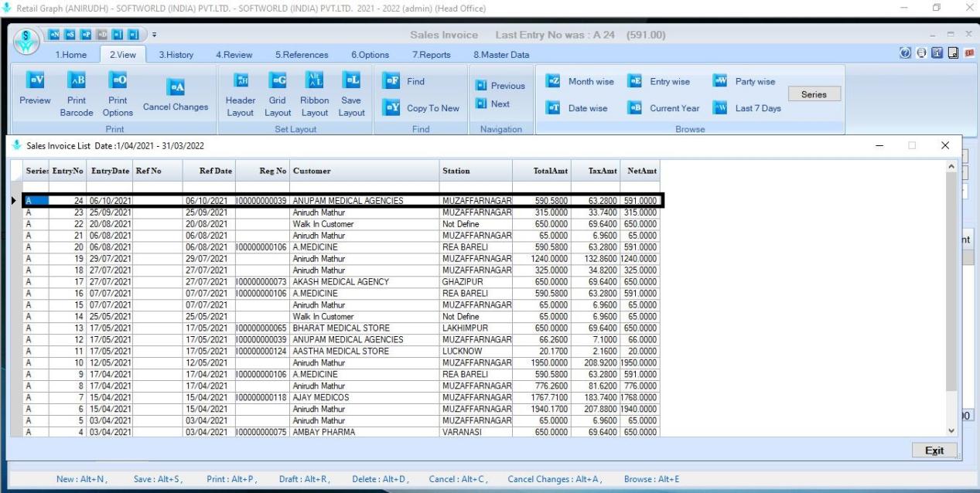Click the Print Barcode icon
Image resolution: width=980 pixels, height=493 pixels.
pyautogui.click(x=77, y=81)
